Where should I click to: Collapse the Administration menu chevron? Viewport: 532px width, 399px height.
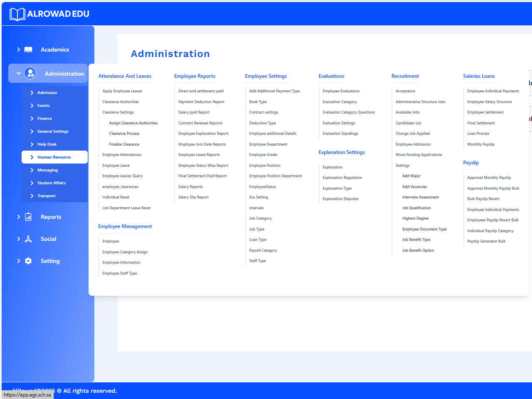pos(18,73)
